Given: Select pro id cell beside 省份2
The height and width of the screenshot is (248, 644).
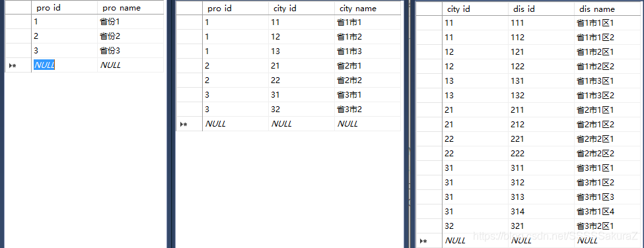Looking at the screenshot, I should point(65,36).
